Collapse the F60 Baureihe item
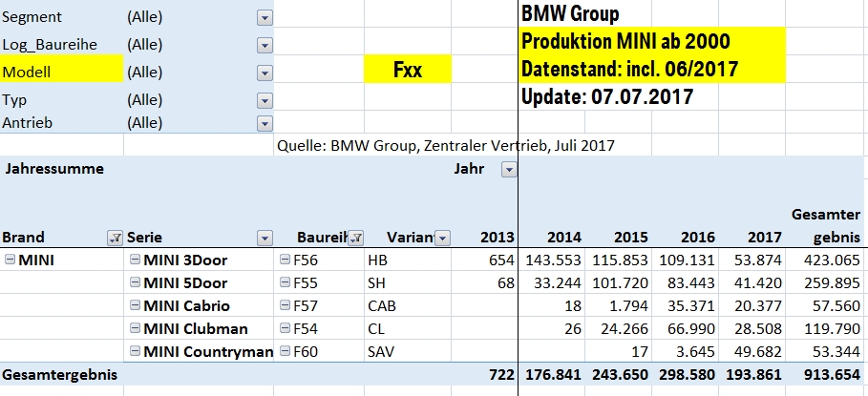 pyautogui.click(x=285, y=350)
